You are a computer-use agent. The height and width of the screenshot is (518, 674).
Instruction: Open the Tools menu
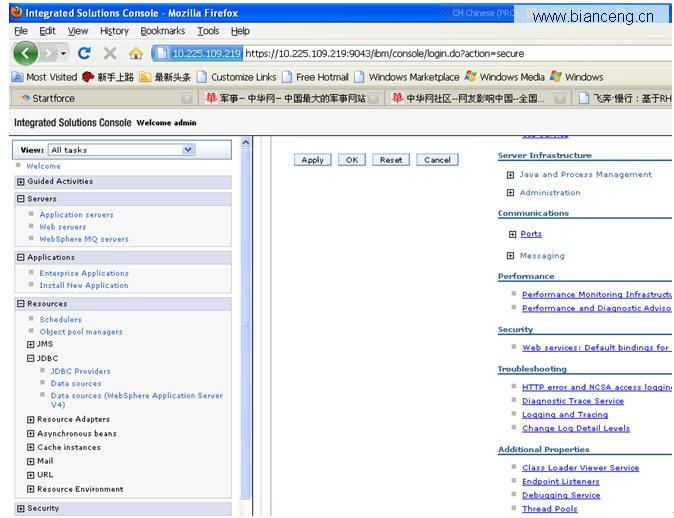(x=208, y=31)
